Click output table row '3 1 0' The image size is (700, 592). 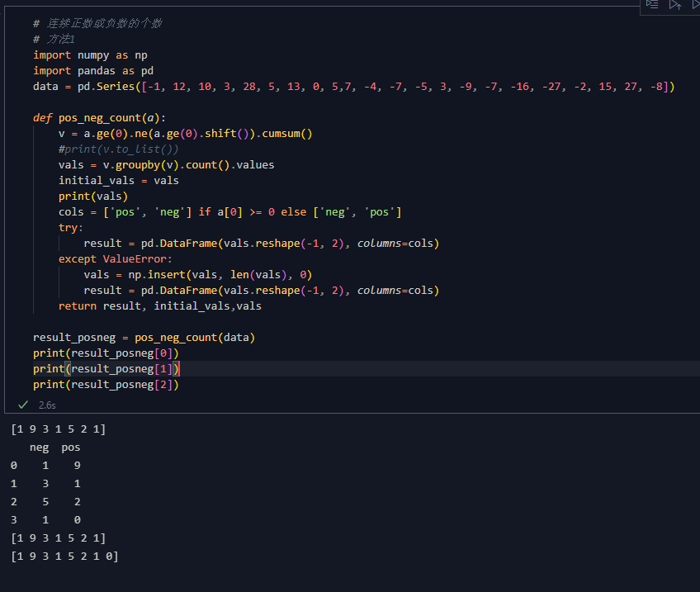point(45,519)
